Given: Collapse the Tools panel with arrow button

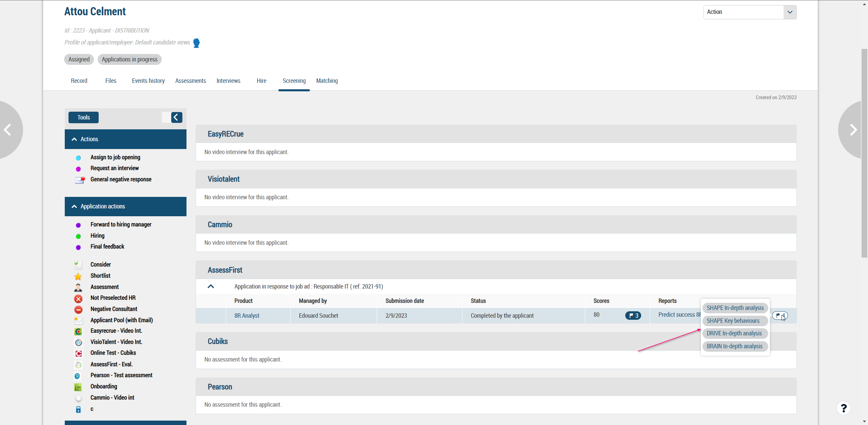Looking at the screenshot, I should coord(176,117).
